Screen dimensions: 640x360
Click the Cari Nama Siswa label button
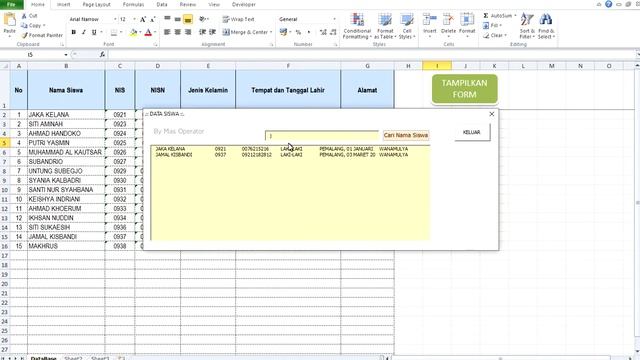tap(406, 135)
